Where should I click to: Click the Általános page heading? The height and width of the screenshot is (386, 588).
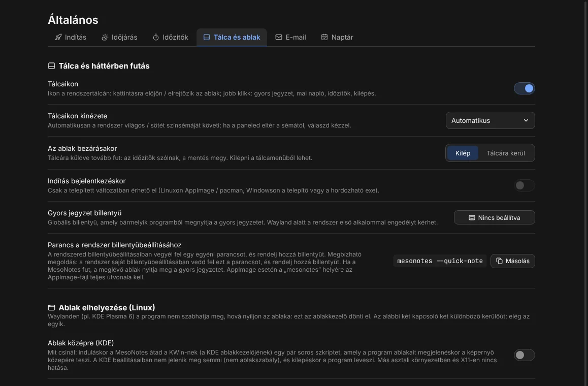(73, 20)
